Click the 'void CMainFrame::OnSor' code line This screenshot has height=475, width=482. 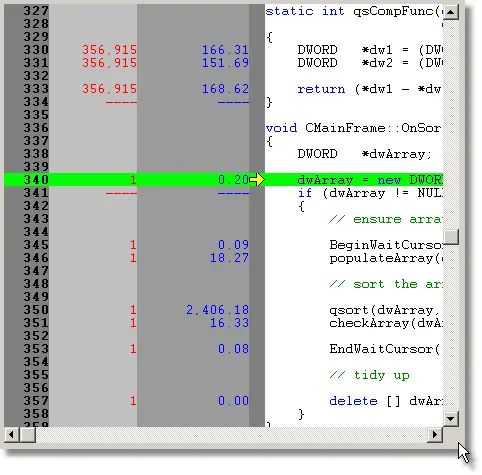click(x=353, y=128)
